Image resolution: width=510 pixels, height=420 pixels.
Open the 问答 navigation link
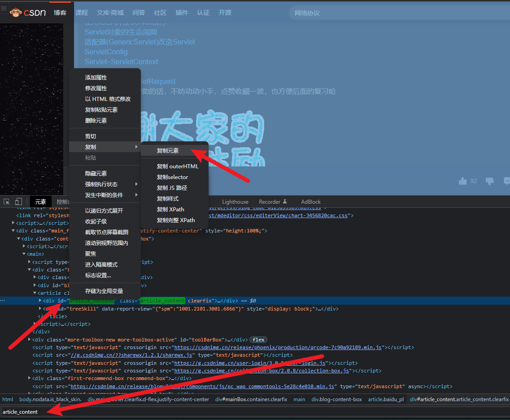point(139,13)
